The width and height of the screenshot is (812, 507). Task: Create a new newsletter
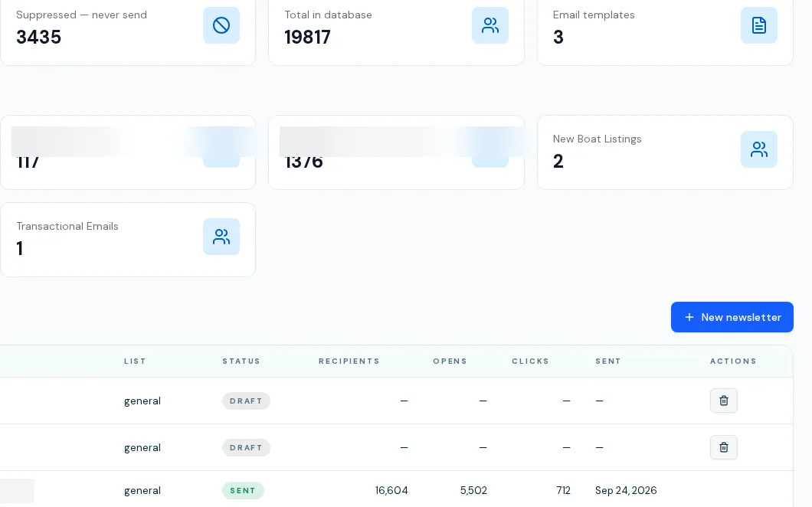[x=732, y=317]
